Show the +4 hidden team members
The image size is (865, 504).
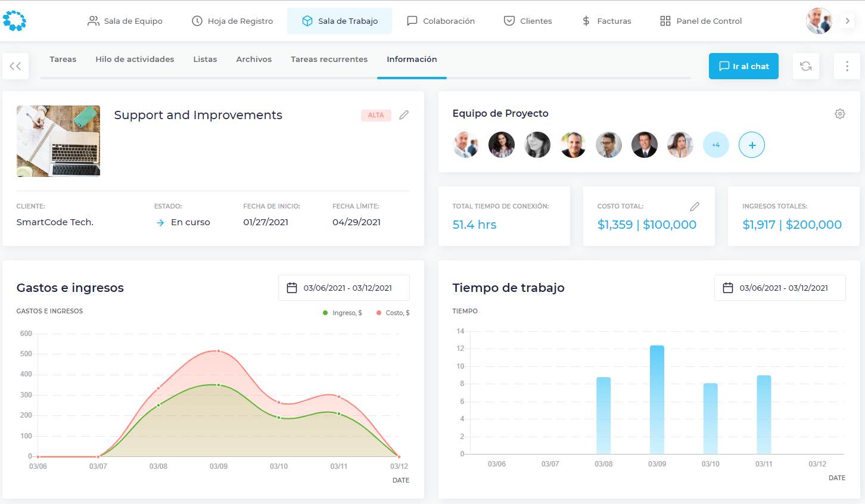point(715,145)
